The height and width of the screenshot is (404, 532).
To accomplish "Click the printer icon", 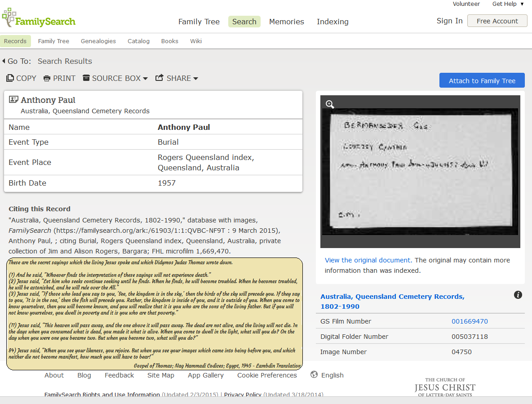I will 47,79.
